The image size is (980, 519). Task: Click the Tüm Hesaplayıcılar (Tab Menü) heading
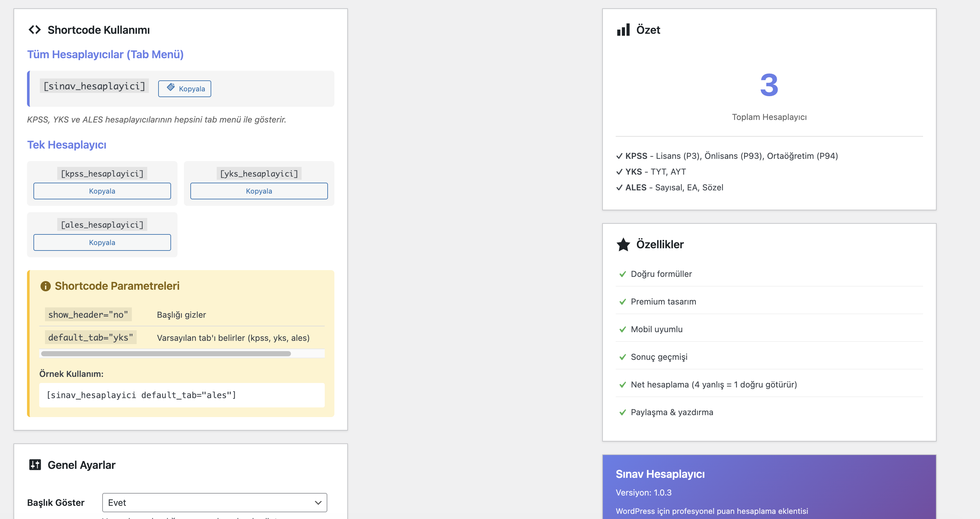tap(105, 54)
